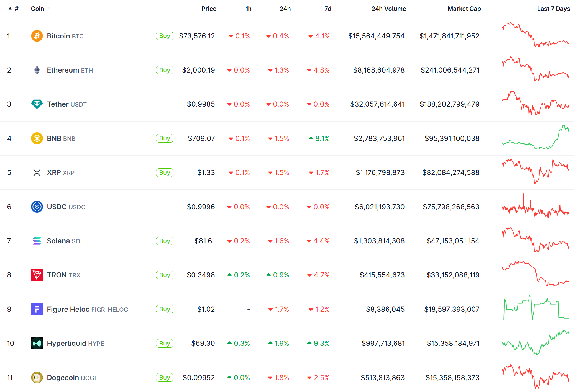Sort by the 7d change header
The height and width of the screenshot is (392, 581).
point(328,9)
